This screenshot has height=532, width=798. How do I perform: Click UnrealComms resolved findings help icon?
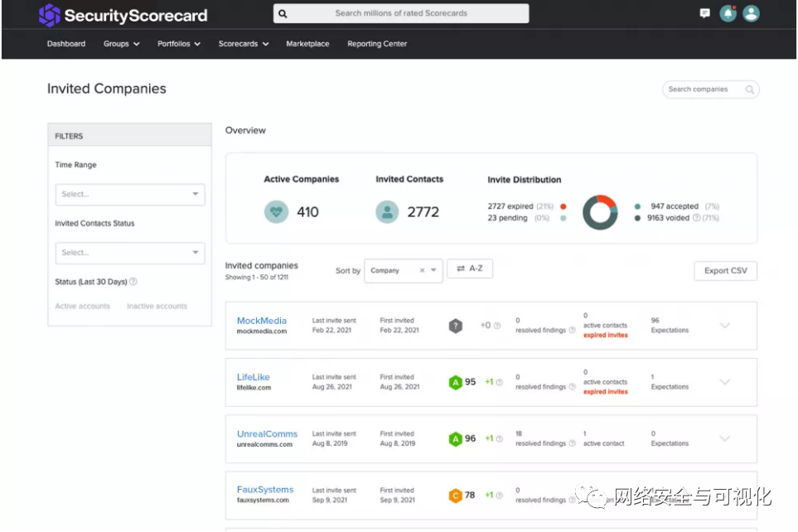click(572, 443)
